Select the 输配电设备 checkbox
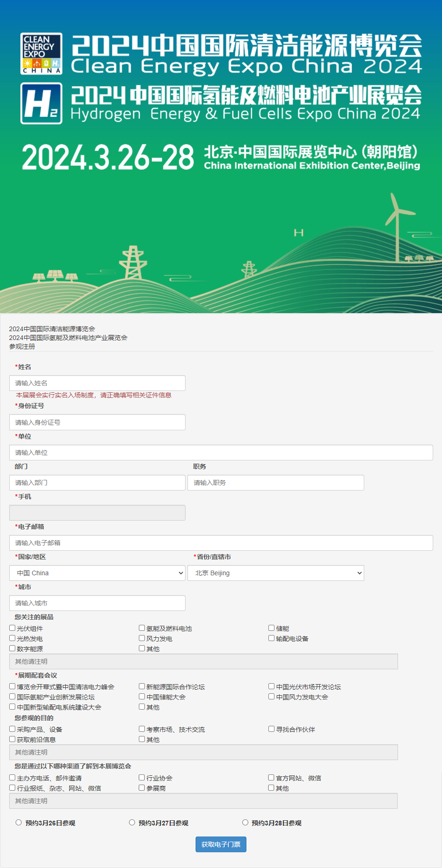The width and height of the screenshot is (442, 868). click(x=272, y=638)
